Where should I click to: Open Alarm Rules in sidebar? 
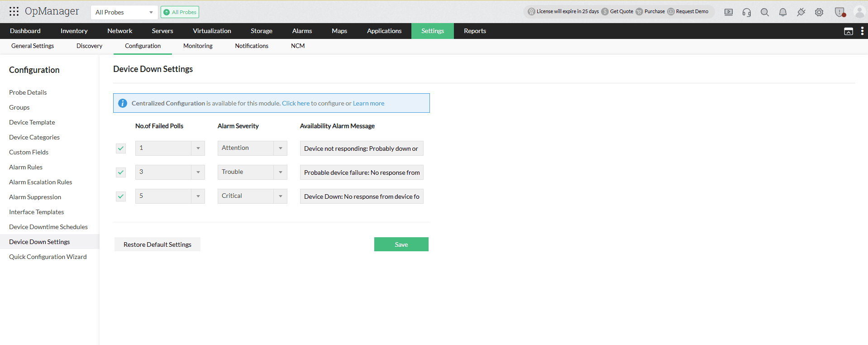point(26,167)
